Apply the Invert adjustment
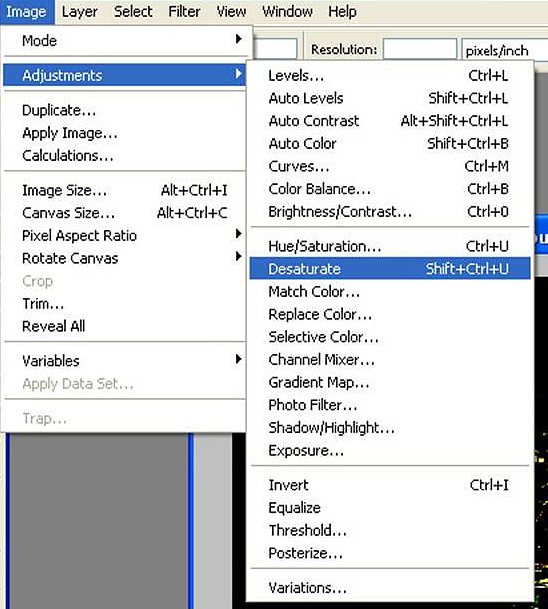 point(390,485)
